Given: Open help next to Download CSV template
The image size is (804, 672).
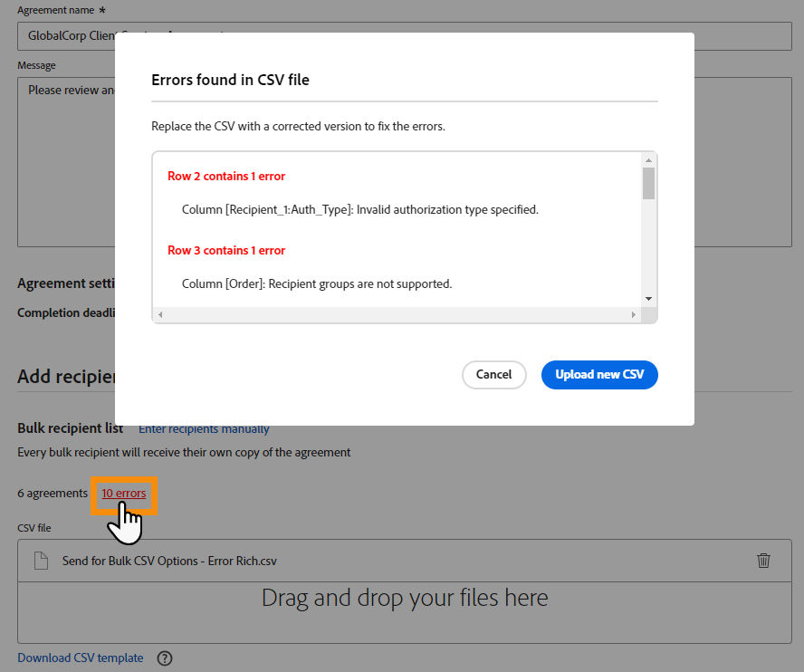Looking at the screenshot, I should 164,658.
